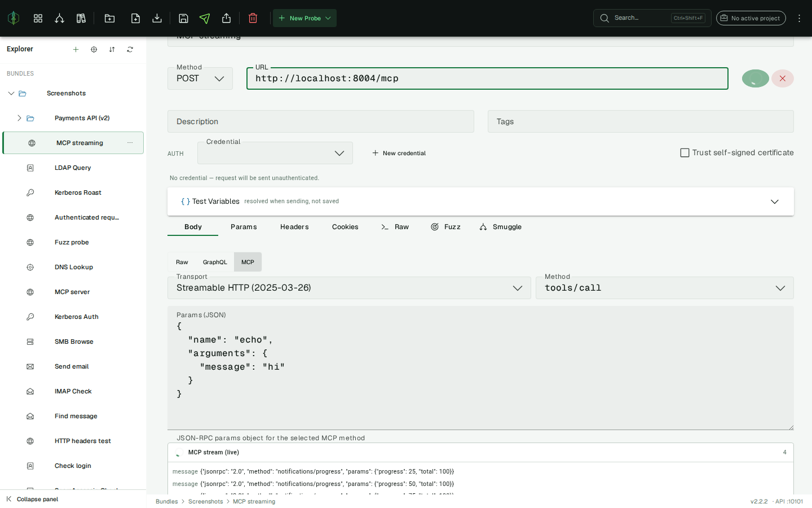This screenshot has width=812, height=508.
Task: Switch to the Params tab
Action: [244, 227]
